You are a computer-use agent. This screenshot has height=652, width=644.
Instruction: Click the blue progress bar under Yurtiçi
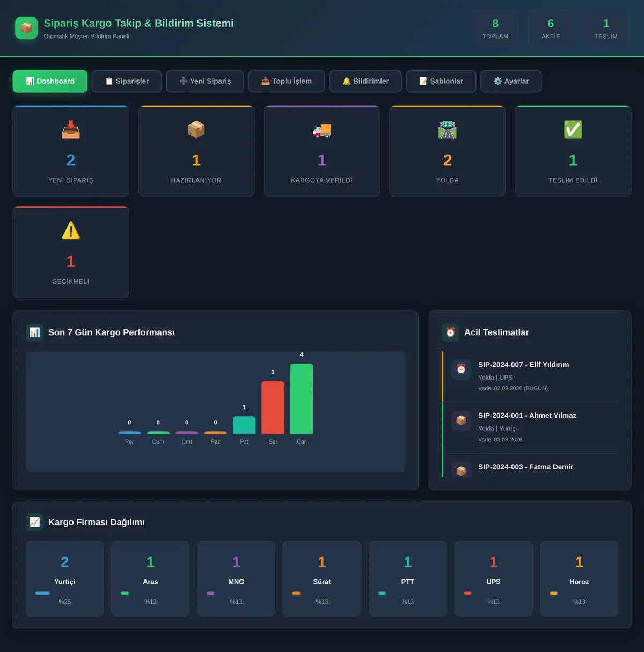coord(42,593)
